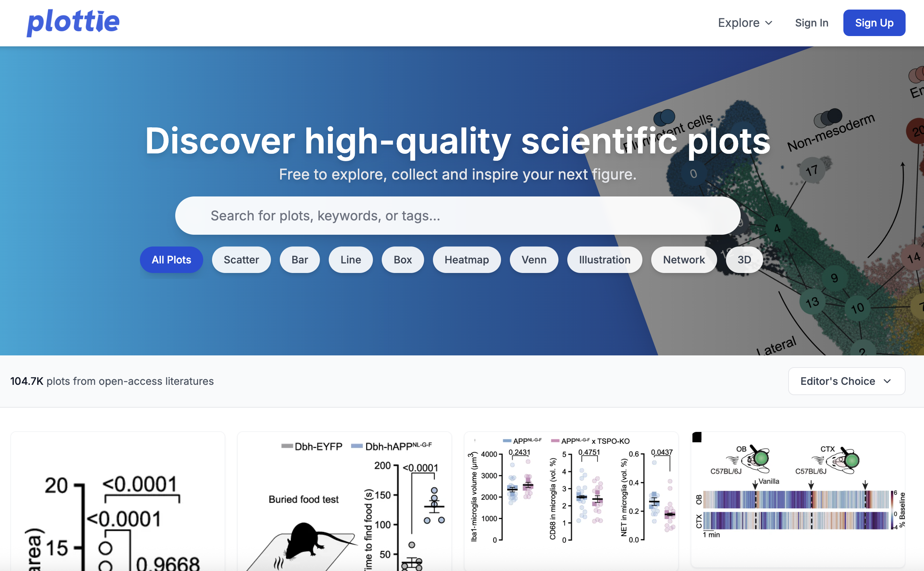Pick the Network plot filter

pyautogui.click(x=683, y=260)
